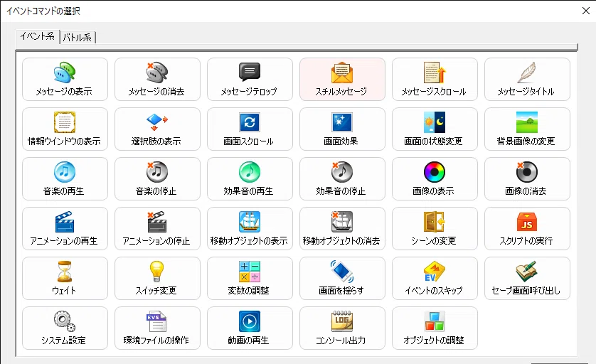
Task: Select 画像の表示 color wheel command
Action: coord(435,179)
